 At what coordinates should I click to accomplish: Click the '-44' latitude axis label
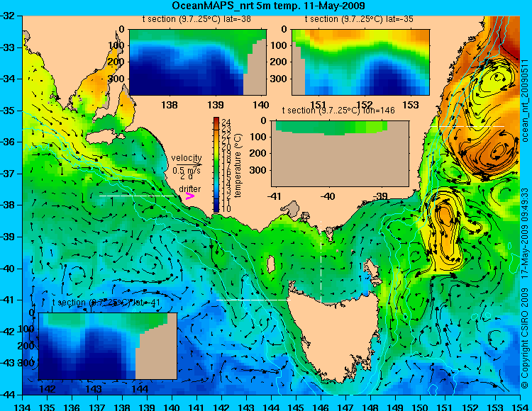point(9,395)
